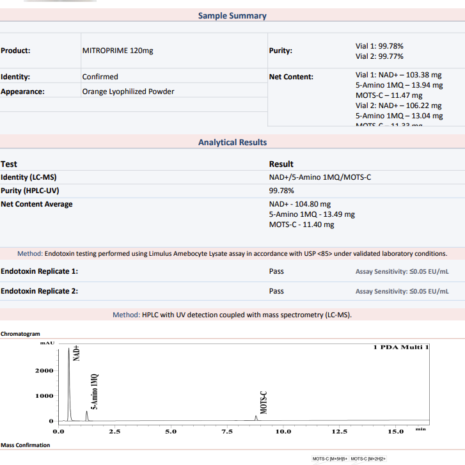
Task: Select the Mass Confirmation section label
Action: pyautogui.click(x=25, y=445)
